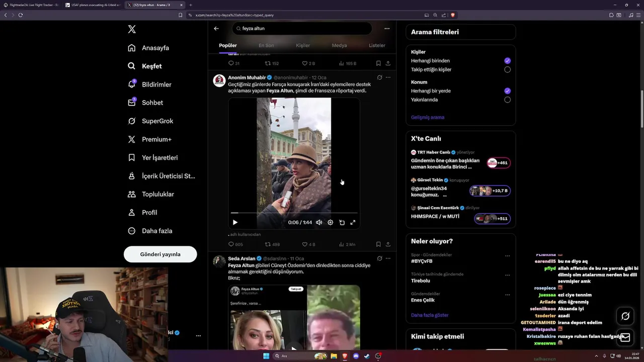This screenshot has width=644, height=362.
Task: Open floating messages envelope button
Action: (x=625, y=338)
